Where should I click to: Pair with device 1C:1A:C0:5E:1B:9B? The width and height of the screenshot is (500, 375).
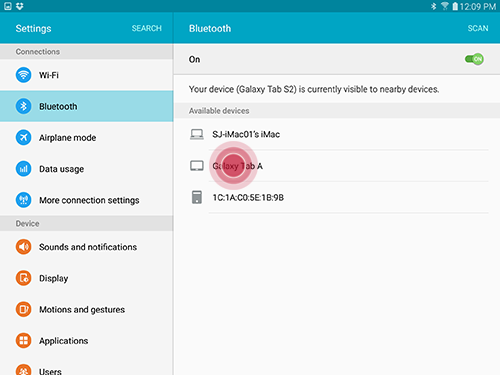337,197
